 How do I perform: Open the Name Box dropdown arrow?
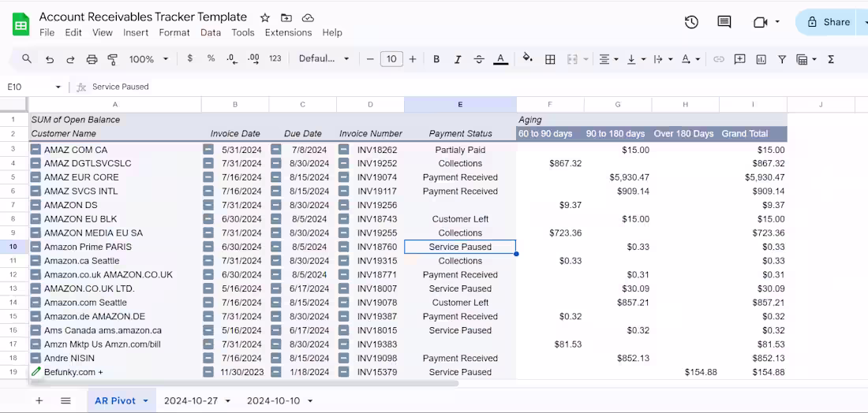[58, 87]
